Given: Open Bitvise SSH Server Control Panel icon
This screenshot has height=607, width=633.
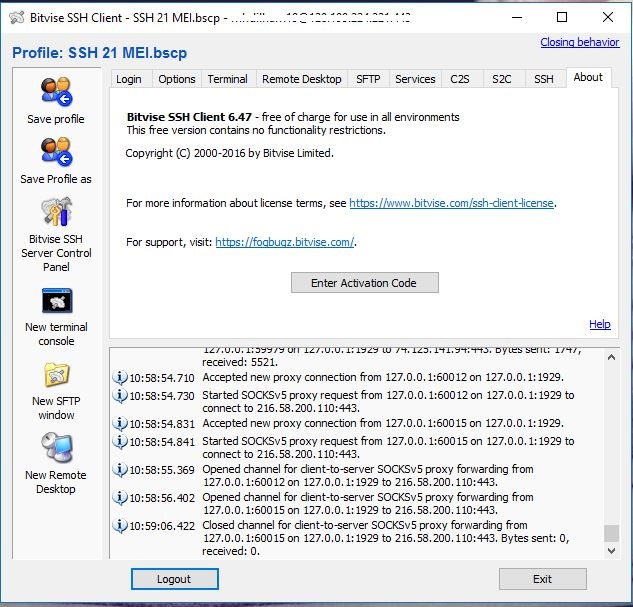Looking at the screenshot, I should point(56,211).
